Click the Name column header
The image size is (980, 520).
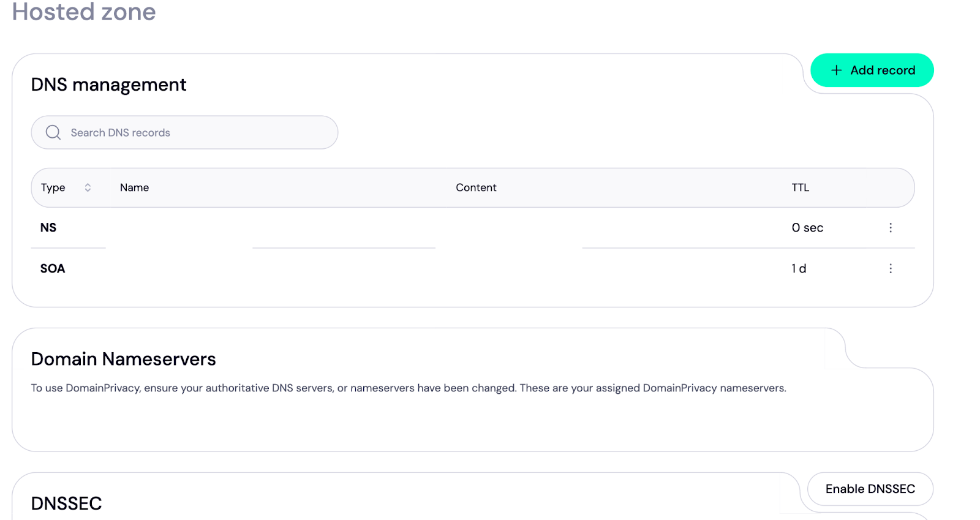pyautogui.click(x=134, y=187)
